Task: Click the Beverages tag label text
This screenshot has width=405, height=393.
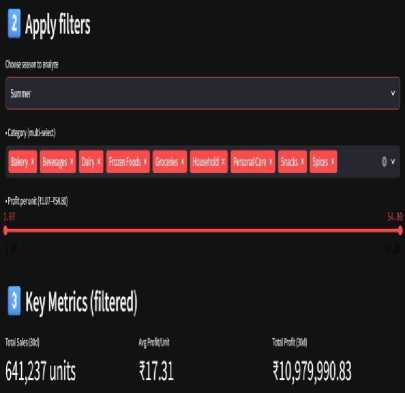Action: coord(55,162)
